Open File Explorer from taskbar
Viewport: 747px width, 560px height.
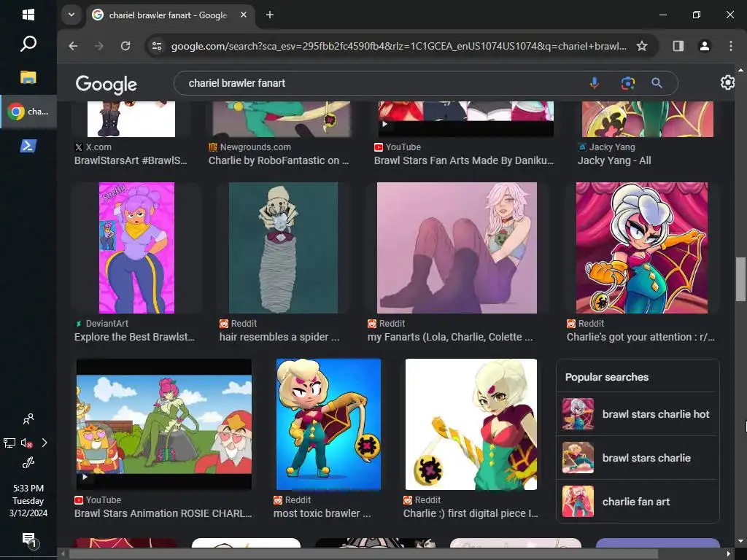[x=28, y=77]
